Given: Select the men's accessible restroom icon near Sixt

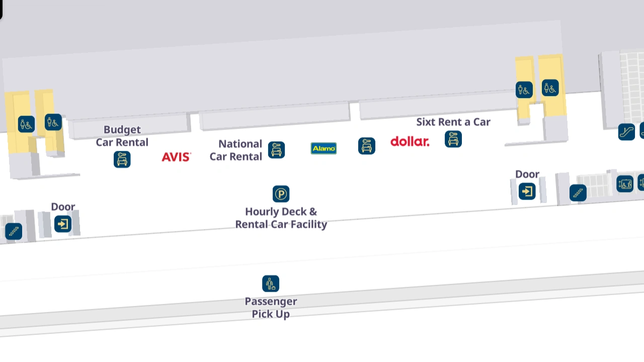Looking at the screenshot, I should [x=524, y=89].
